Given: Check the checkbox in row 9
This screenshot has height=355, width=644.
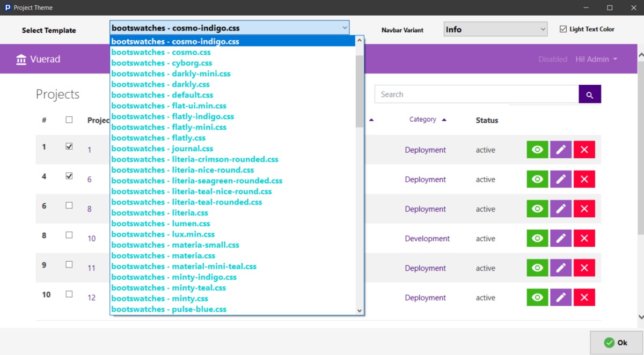Looking at the screenshot, I should pos(69,264).
